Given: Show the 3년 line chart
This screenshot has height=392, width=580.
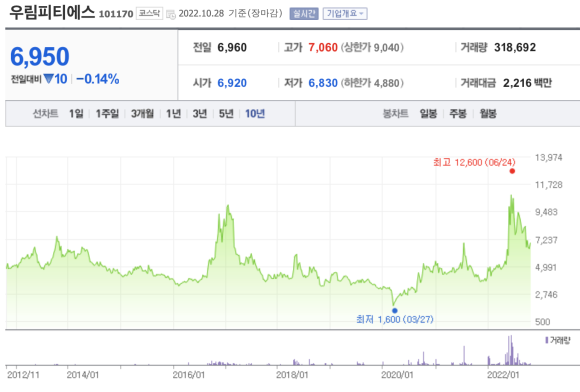Looking at the screenshot, I should click(200, 114).
